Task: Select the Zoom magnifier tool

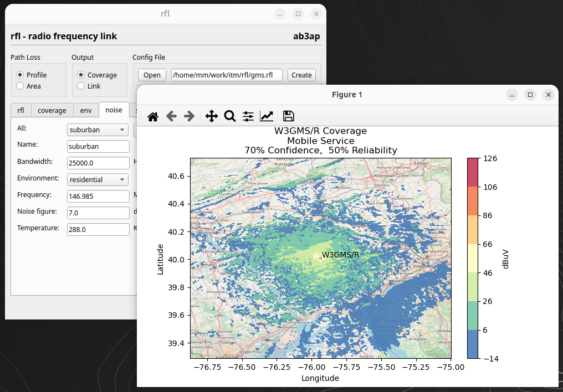Action: tap(229, 116)
